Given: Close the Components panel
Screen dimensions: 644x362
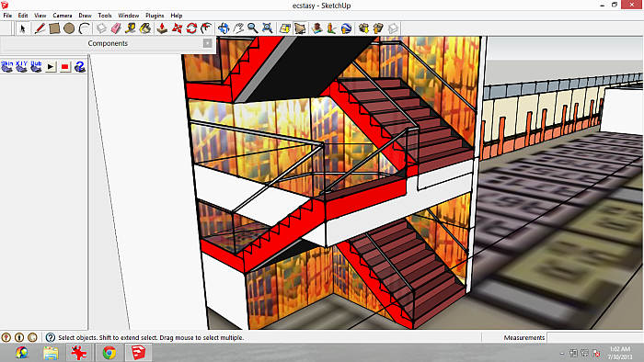Looking at the screenshot, I should 208,43.
